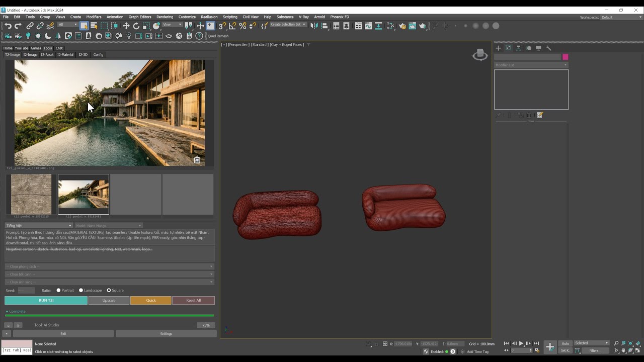This screenshot has height=362, width=644.
Task: Choose the Select Object tool
Action: pos(84,26)
